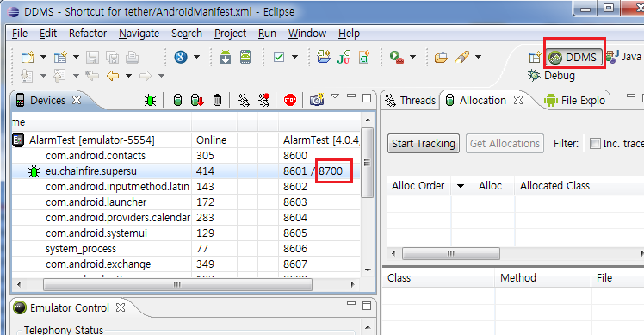This screenshot has height=335, width=644.
Task: Open dropdown arrow beside checkmark task icon
Action: (x=294, y=57)
